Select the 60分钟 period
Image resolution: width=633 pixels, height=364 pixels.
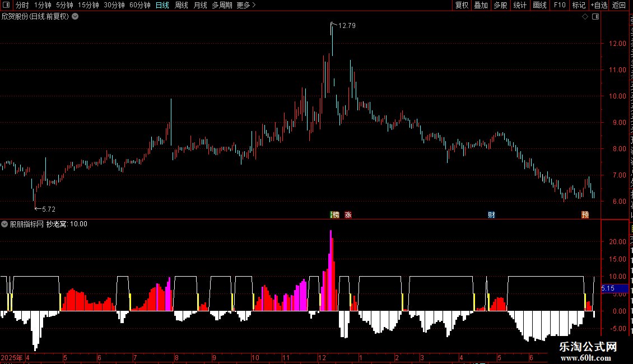click(140, 5)
